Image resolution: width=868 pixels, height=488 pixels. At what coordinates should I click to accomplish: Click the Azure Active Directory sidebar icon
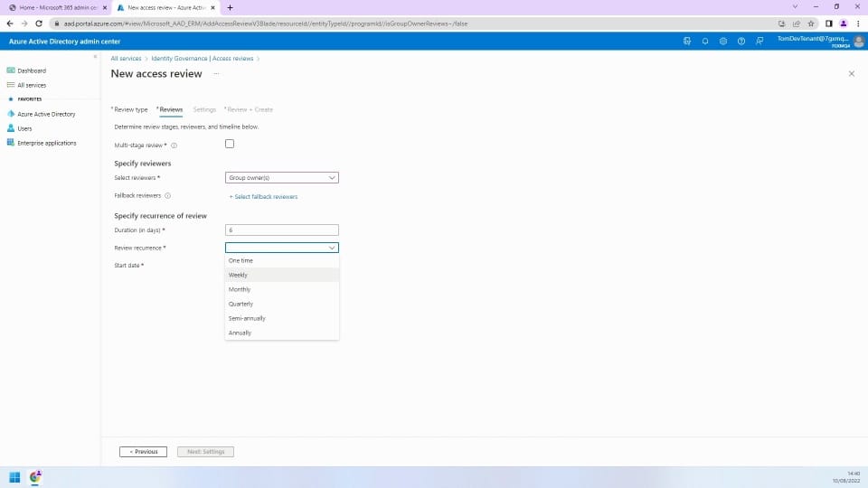click(x=11, y=114)
